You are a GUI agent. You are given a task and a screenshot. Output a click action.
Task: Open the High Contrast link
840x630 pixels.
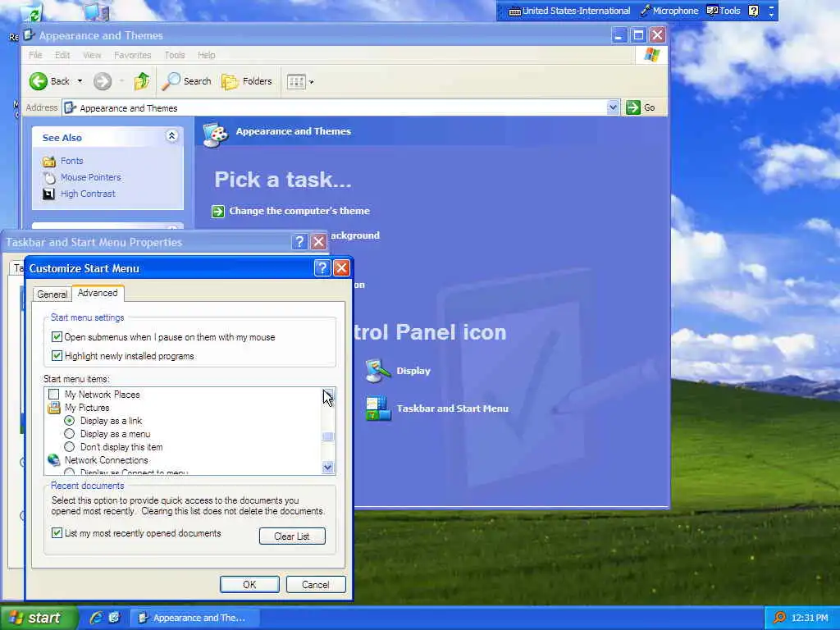(88, 194)
